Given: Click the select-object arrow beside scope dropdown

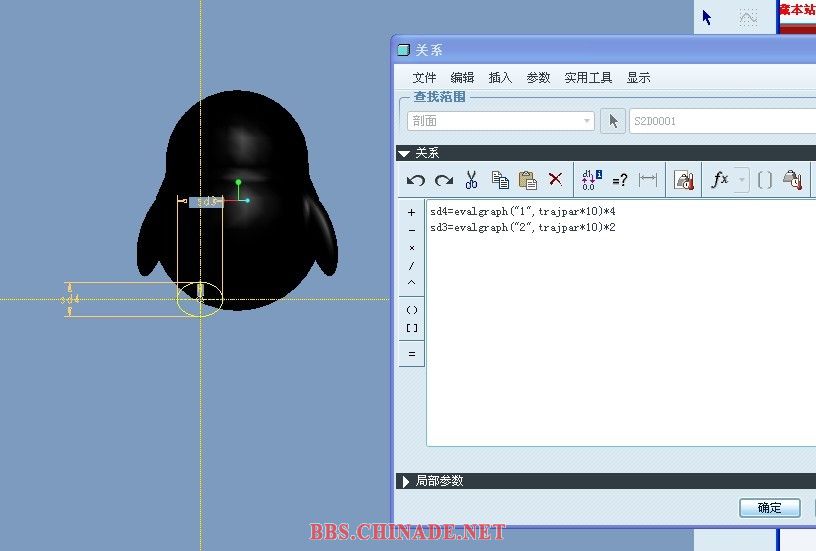Looking at the screenshot, I should click(614, 121).
